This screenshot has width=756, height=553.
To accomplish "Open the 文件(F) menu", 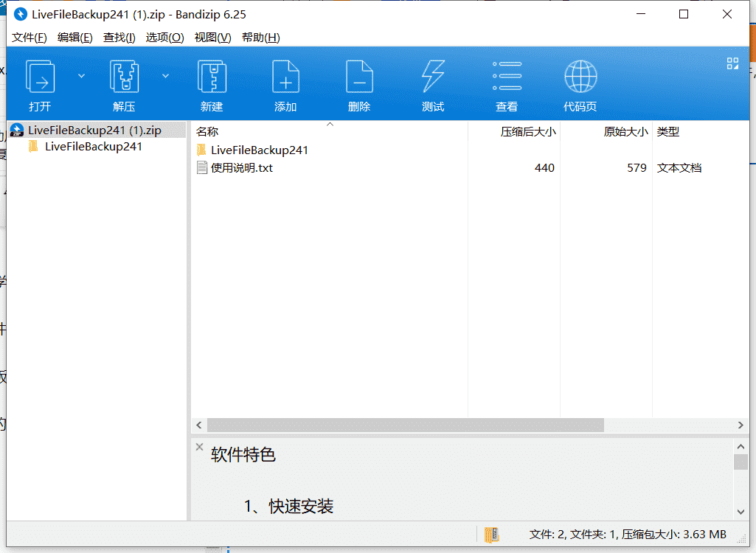I will point(29,38).
